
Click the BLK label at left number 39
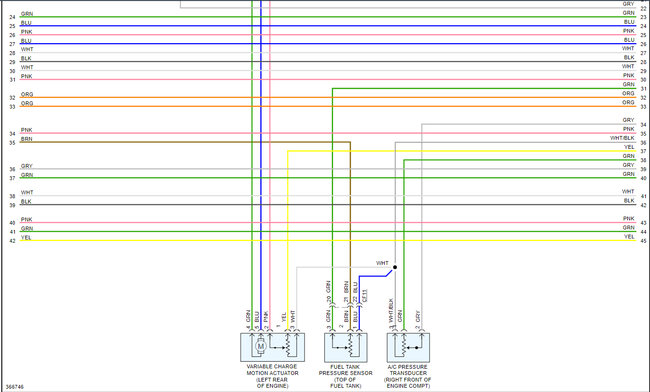26,202
